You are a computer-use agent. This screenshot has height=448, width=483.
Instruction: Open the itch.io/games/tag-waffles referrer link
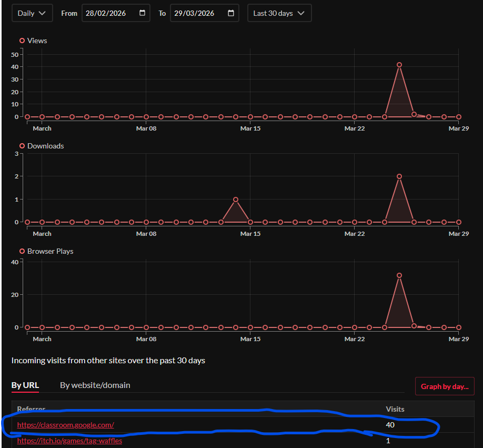69,441
